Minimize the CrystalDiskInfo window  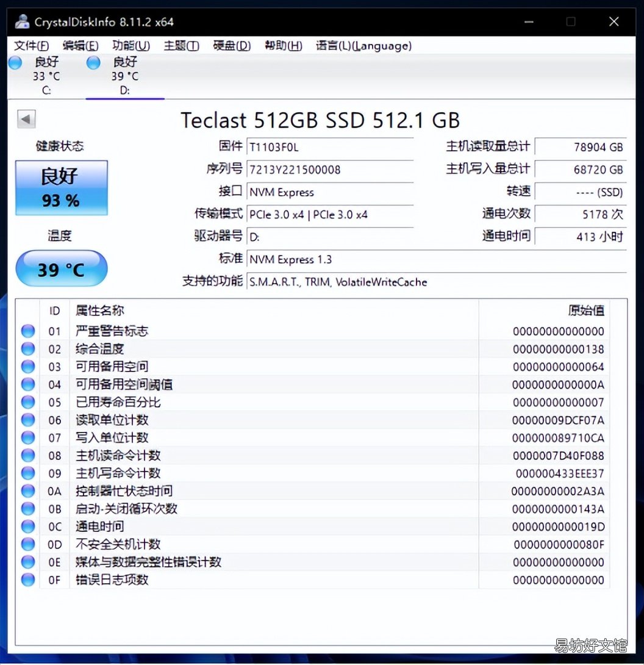(529, 21)
